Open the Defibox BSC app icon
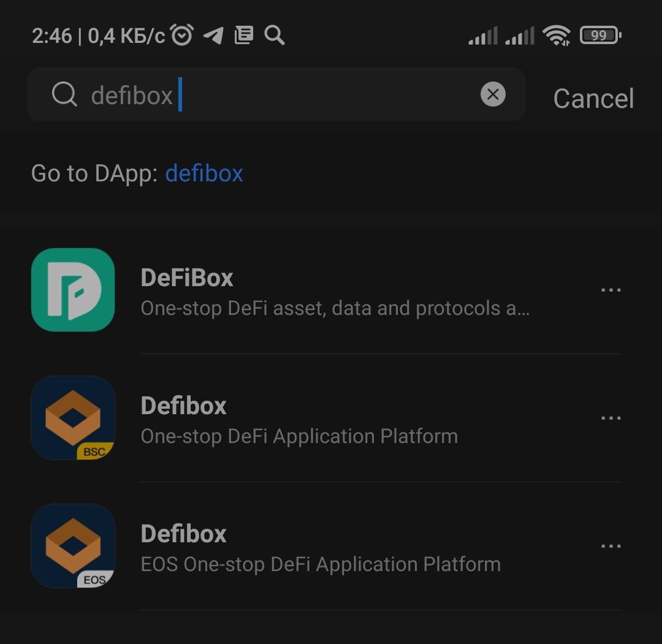The height and width of the screenshot is (644, 662). (73, 418)
